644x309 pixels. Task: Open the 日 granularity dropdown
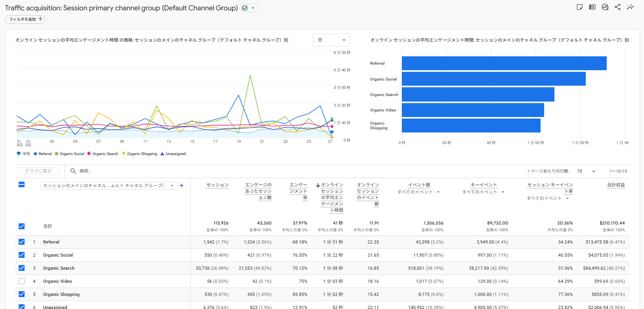[x=332, y=40]
